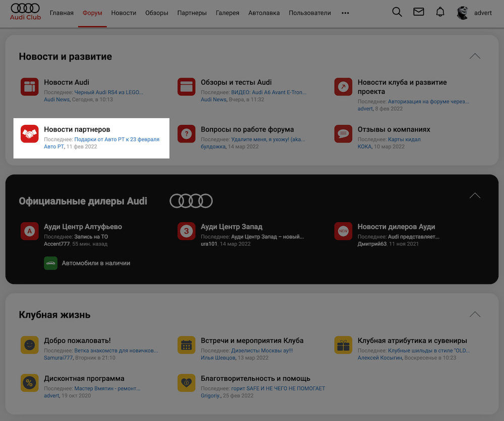Screen dimensions: 504x421
Task: Open the Обзоры и тесты Audi forum
Action: pyautogui.click(x=236, y=82)
